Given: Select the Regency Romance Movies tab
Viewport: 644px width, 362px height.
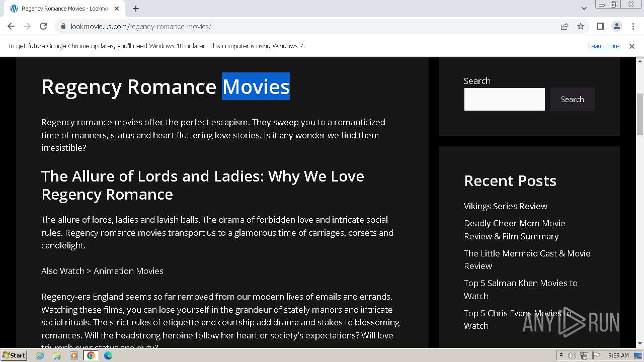Looking at the screenshot, I should click(65, 9).
